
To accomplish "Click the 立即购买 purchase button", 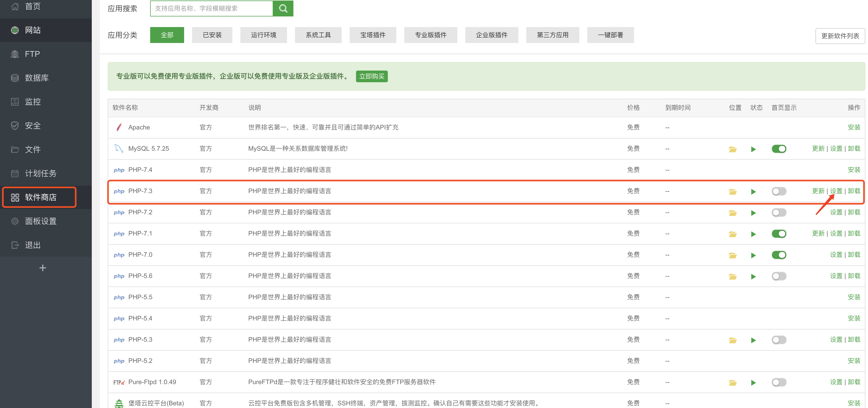I will coord(371,76).
